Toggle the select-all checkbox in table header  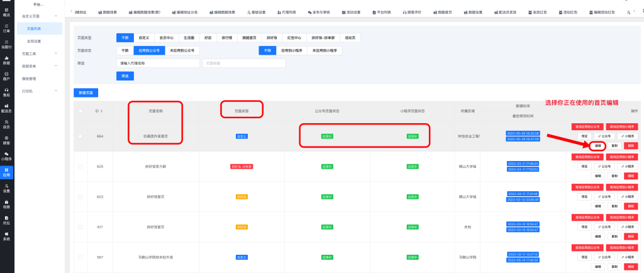(79, 111)
